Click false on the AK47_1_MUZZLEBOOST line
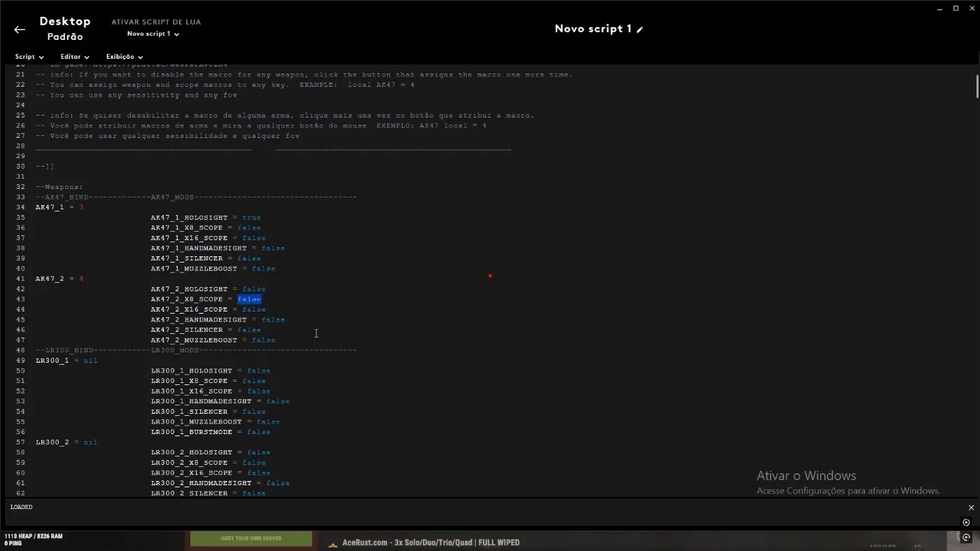Viewport: 980px width, 551px height. (x=263, y=269)
